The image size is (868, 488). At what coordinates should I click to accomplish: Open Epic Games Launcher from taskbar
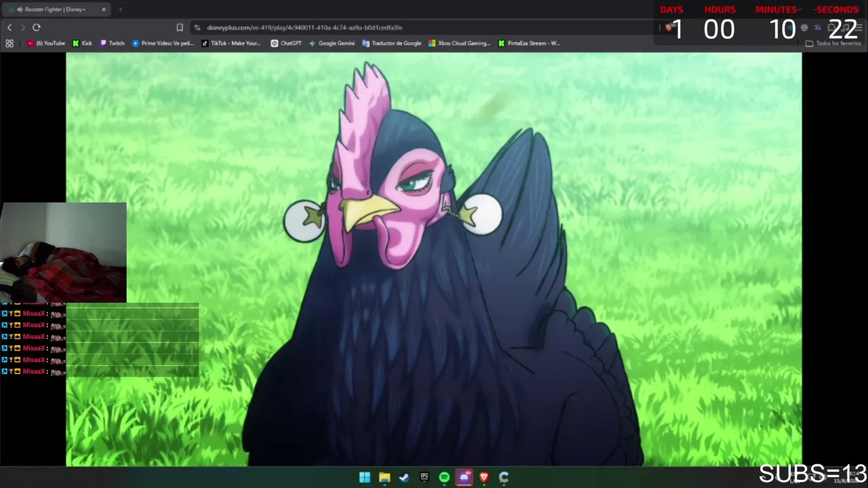coord(425,477)
